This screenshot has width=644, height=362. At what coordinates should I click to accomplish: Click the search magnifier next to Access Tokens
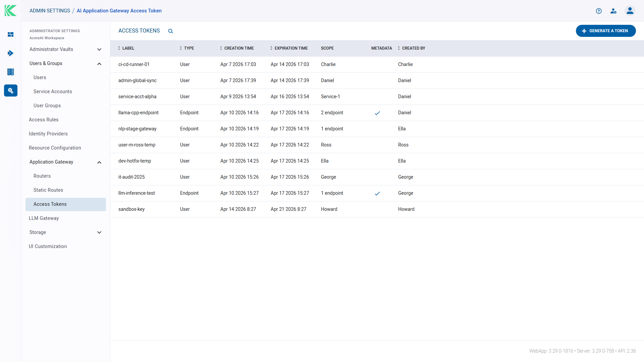click(170, 31)
